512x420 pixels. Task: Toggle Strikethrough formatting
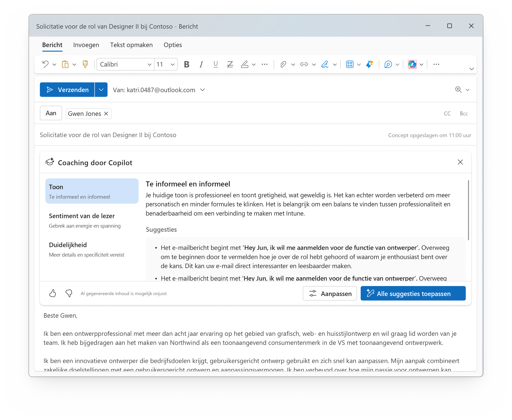pos(230,64)
